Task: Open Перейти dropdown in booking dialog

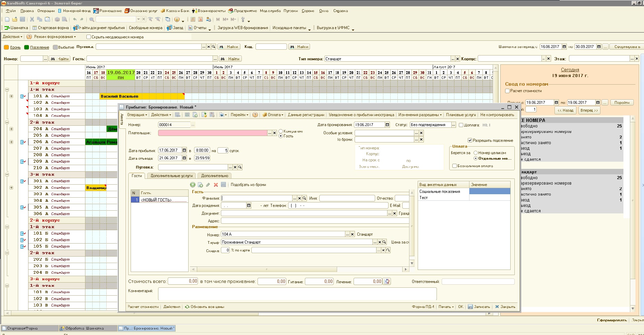Action: click(x=239, y=115)
